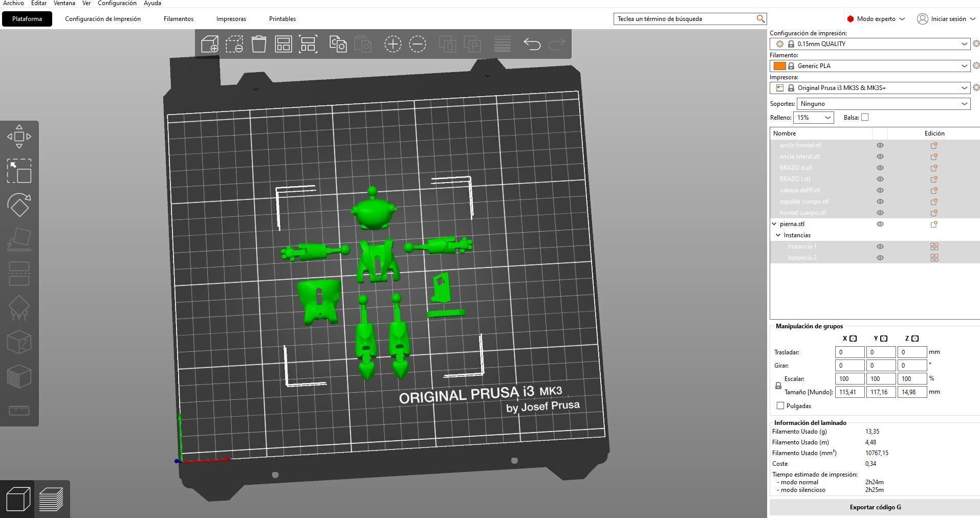Click the Delete selected object icon
The height and width of the screenshot is (518, 980).
[234, 44]
